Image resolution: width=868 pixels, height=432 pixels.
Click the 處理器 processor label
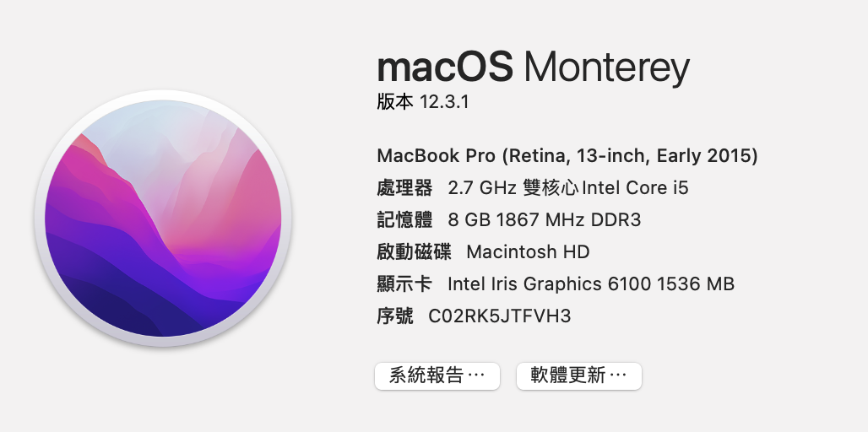coord(404,188)
